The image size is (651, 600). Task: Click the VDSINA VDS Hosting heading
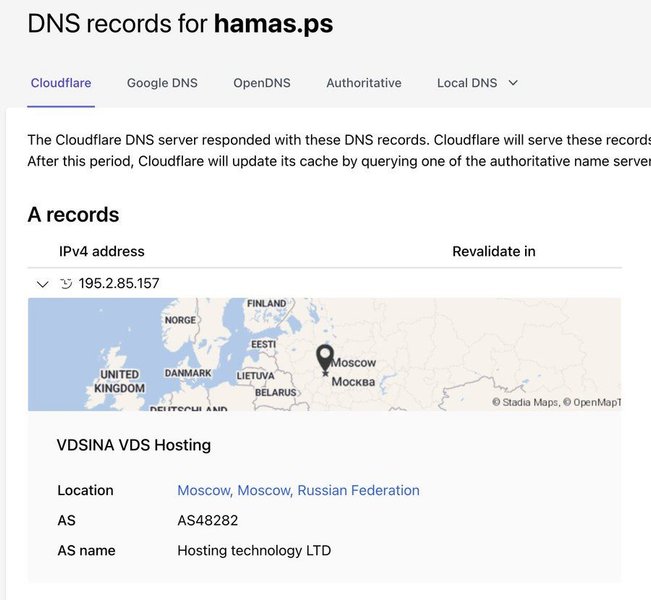point(133,445)
